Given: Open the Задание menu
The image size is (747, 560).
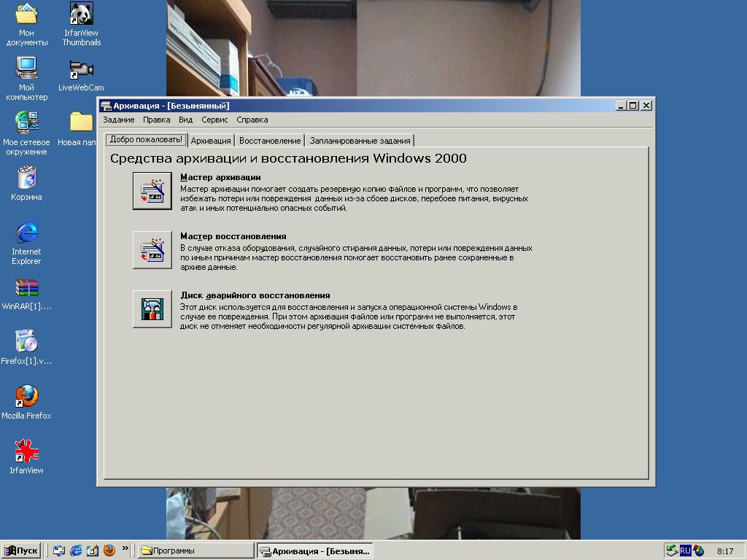Looking at the screenshot, I should [x=119, y=120].
